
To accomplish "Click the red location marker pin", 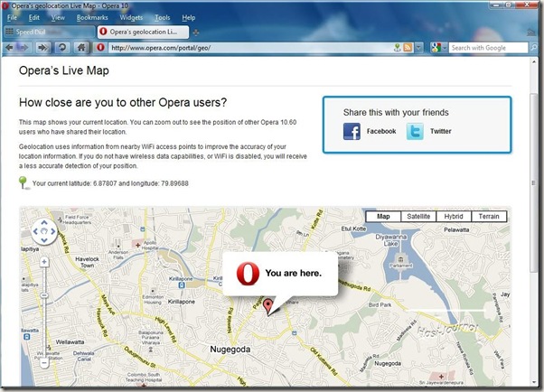I will [267, 307].
